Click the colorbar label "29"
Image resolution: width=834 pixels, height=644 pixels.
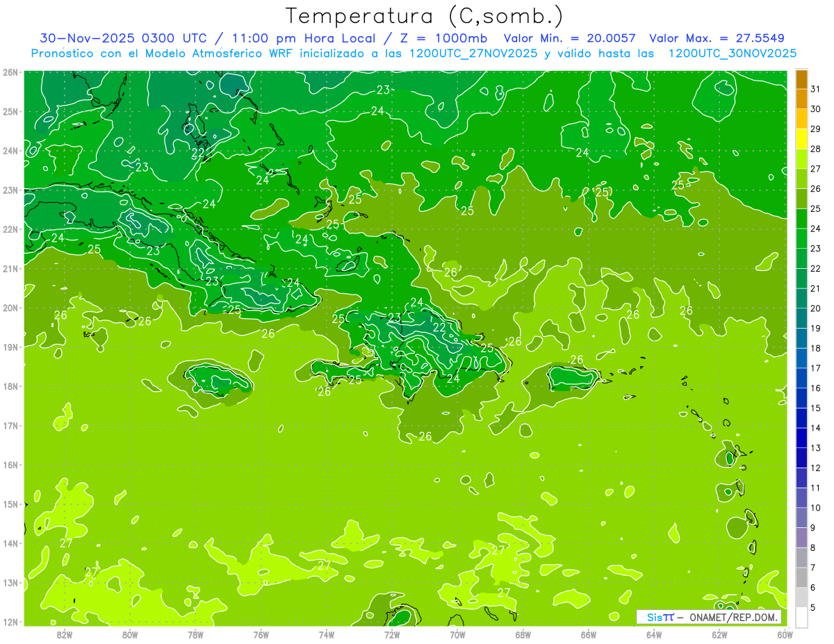click(x=815, y=129)
